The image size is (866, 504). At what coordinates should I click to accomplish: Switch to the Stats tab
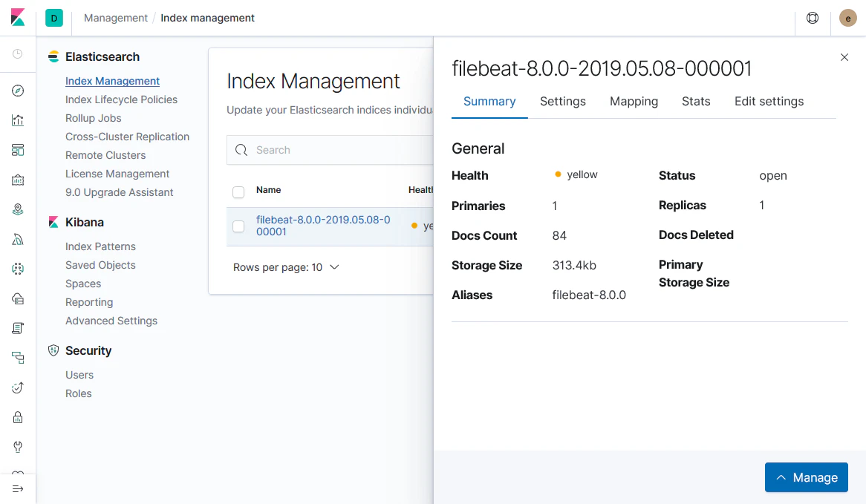tap(696, 102)
